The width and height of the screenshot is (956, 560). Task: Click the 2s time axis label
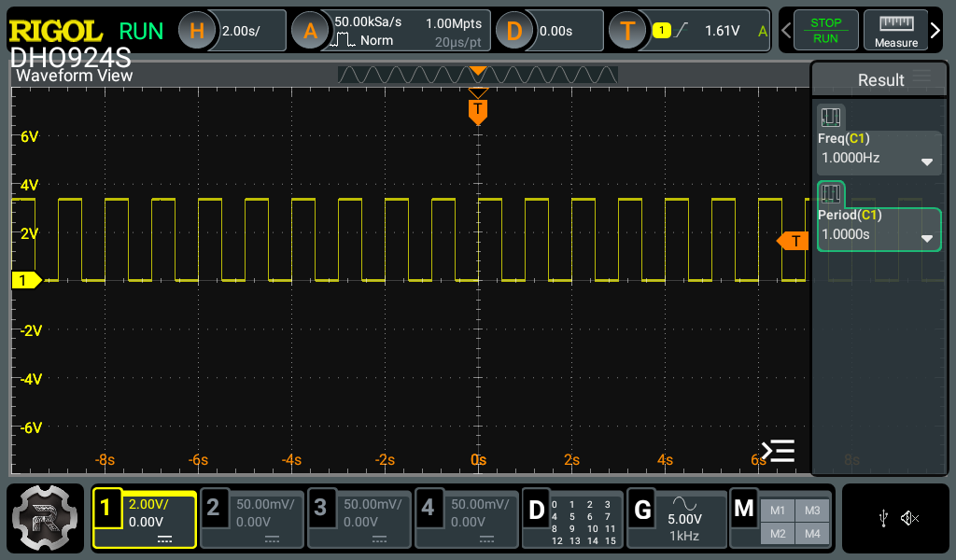click(571, 460)
